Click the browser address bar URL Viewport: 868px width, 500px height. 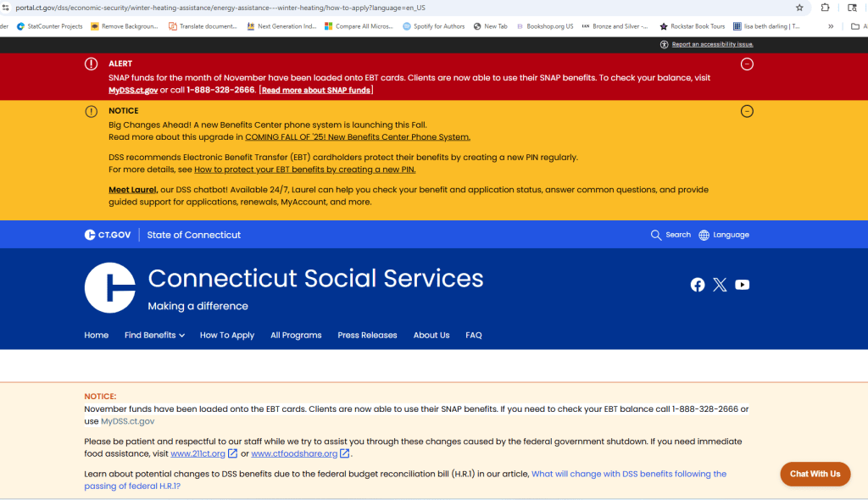220,8
